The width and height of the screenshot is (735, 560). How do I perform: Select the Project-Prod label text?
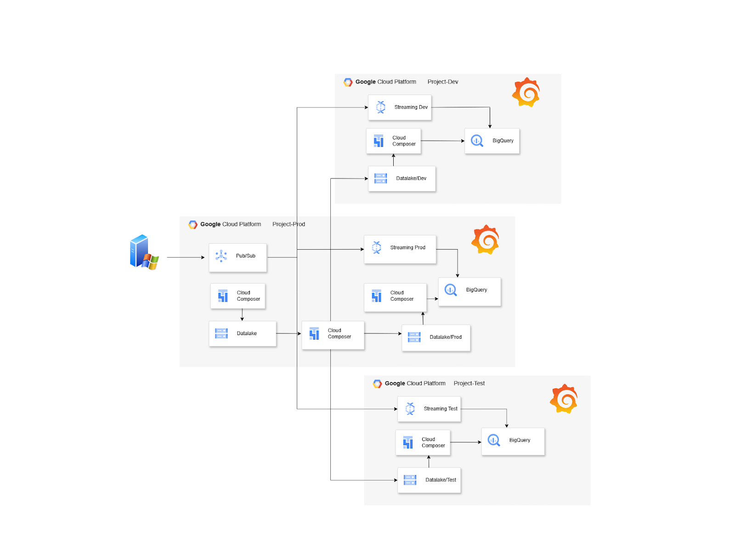[x=288, y=224]
